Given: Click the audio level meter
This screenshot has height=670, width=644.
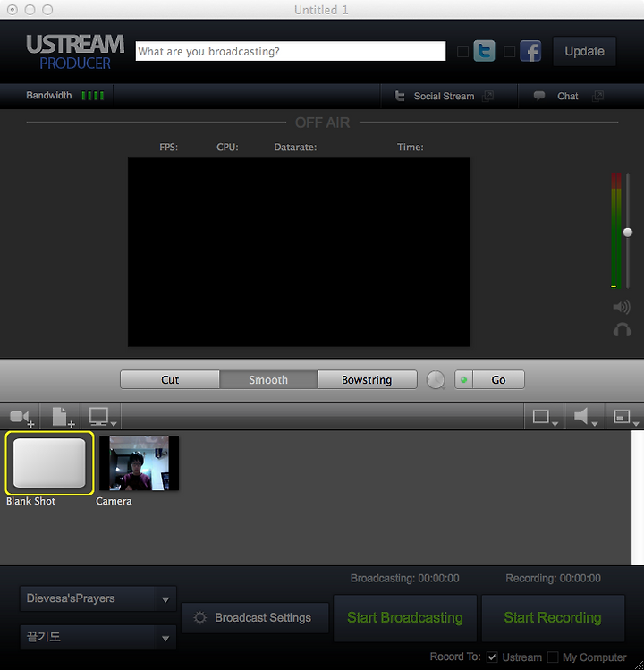Looking at the screenshot, I should (615, 230).
